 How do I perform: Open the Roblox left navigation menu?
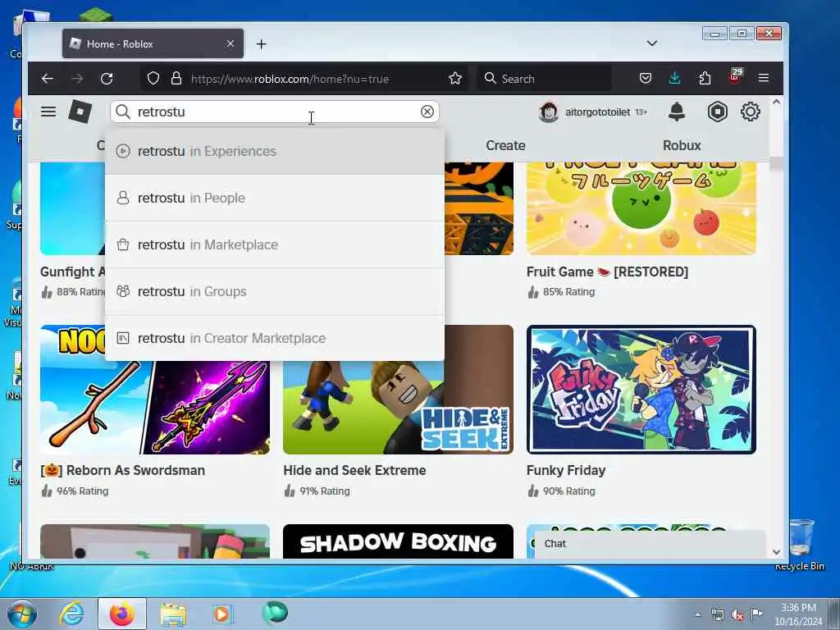pyautogui.click(x=48, y=112)
